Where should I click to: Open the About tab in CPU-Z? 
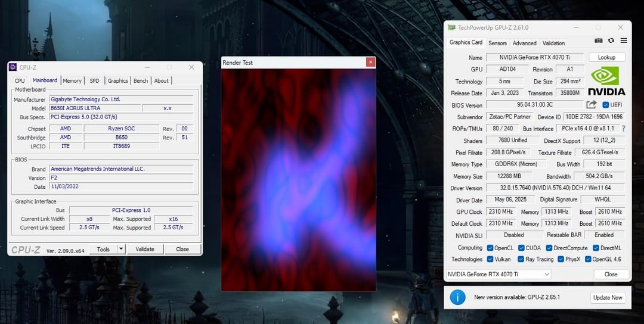[162, 81]
